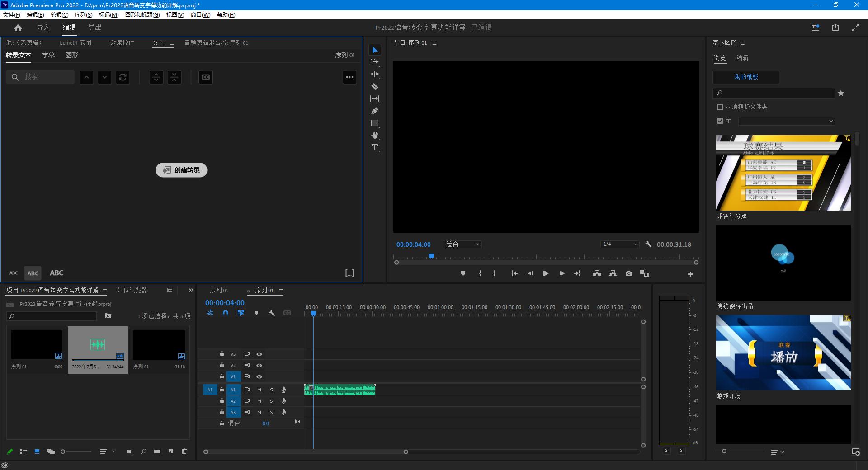This screenshot has height=470, width=868.
Task: Select the Track Select Forward tool
Action: click(x=375, y=62)
